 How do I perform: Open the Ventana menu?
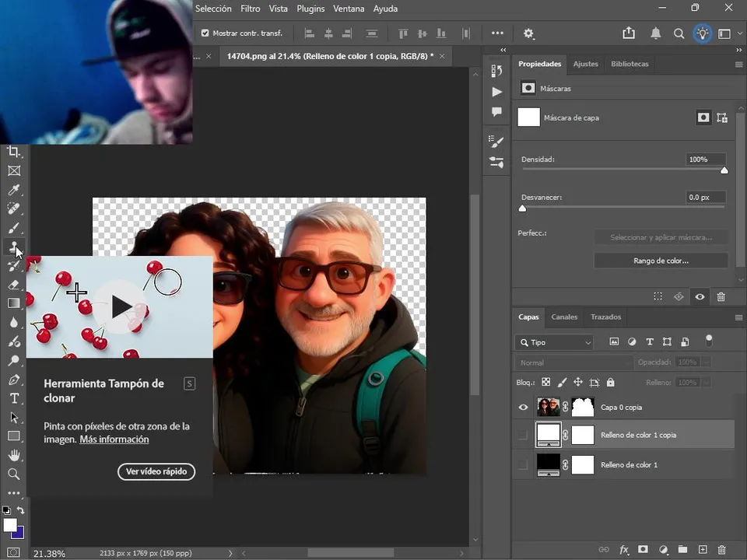coord(349,9)
